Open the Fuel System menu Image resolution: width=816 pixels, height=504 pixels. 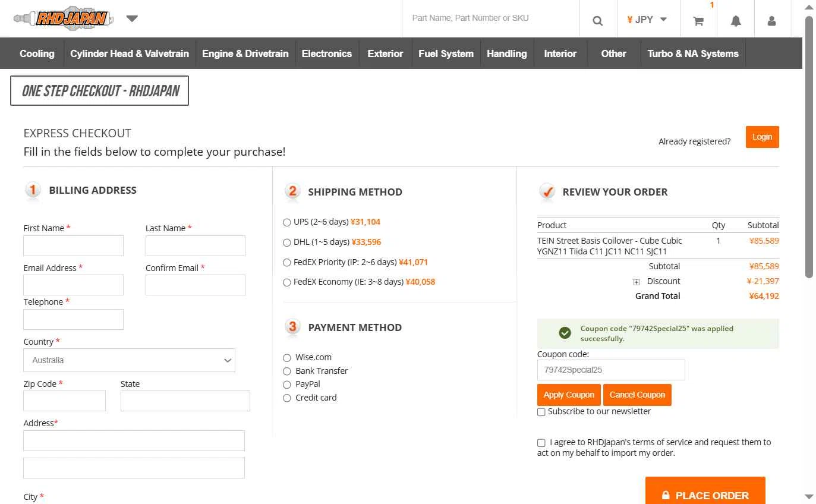[446, 53]
